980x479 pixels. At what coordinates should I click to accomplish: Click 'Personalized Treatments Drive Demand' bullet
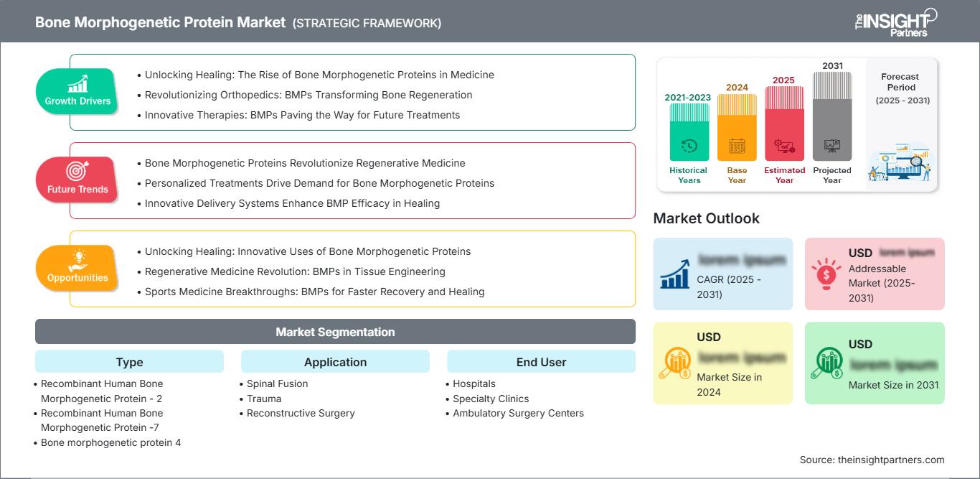(319, 183)
